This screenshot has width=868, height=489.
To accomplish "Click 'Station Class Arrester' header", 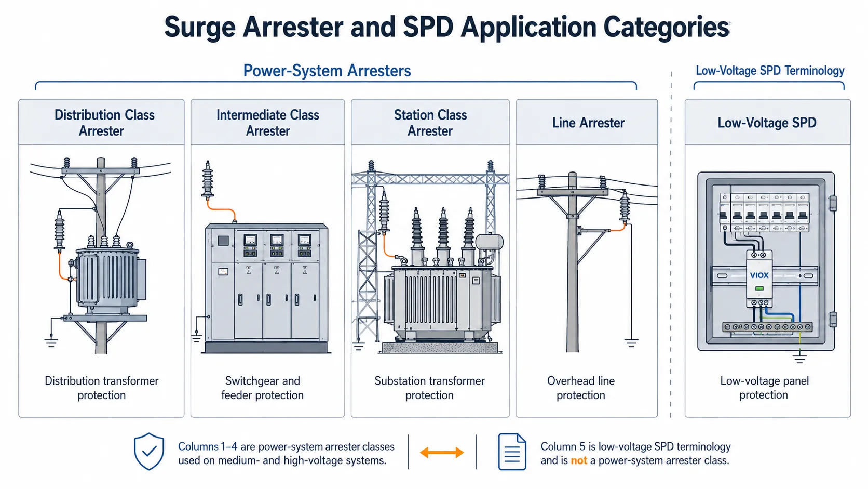I will (430, 123).
